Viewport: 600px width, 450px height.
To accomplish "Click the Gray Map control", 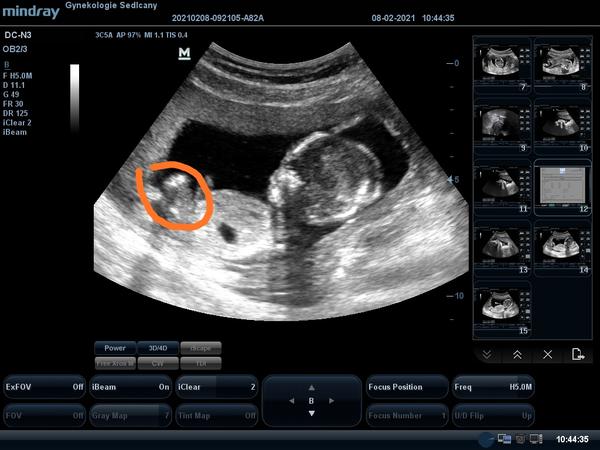I will point(129,414).
